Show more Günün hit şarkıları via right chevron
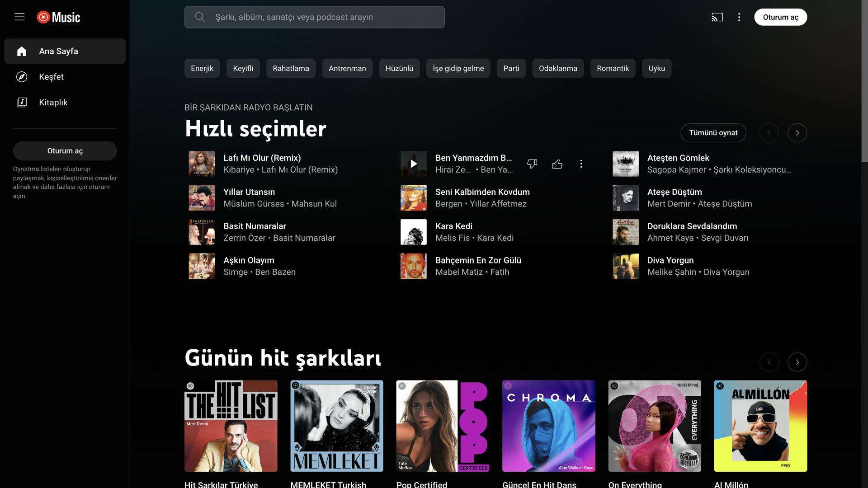This screenshot has width=868, height=488. pyautogui.click(x=797, y=362)
